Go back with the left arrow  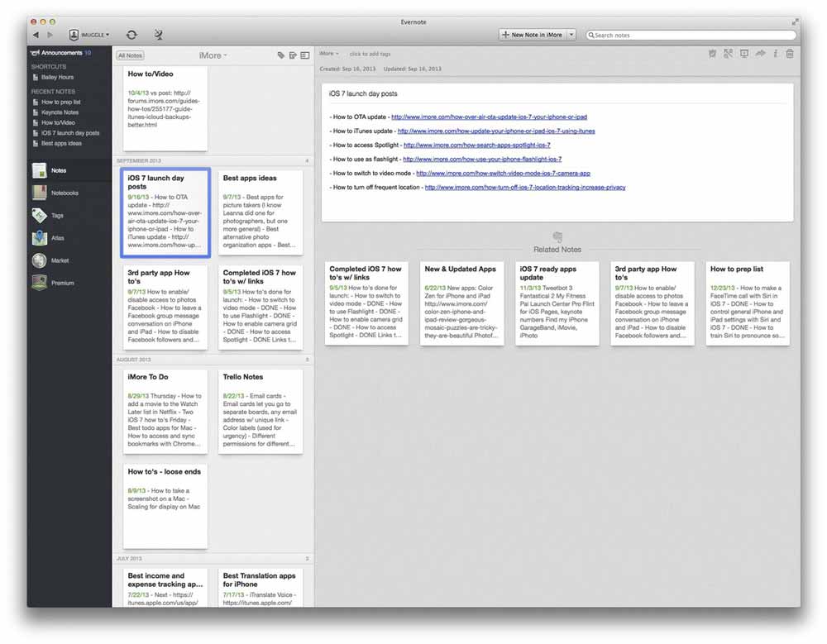[36, 35]
